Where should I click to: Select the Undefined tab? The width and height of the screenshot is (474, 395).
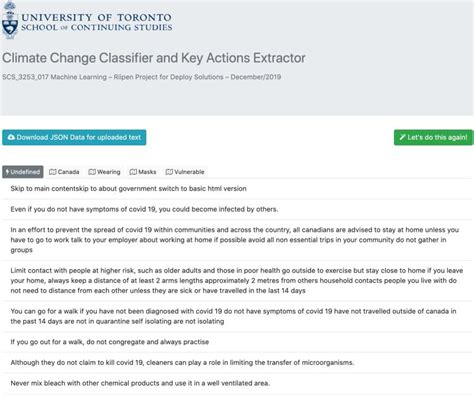(x=23, y=172)
